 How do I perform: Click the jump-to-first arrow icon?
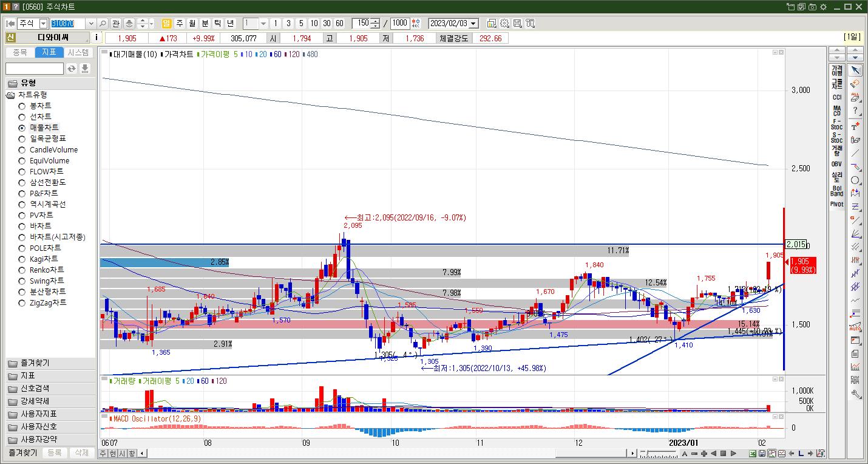[10, 23]
